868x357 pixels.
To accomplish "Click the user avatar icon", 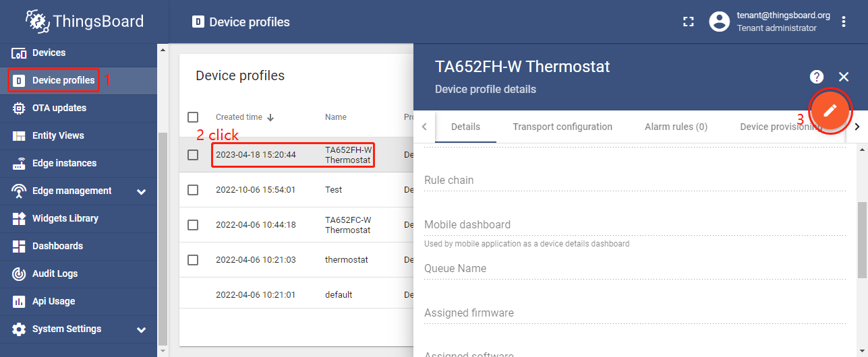I will 720,22.
